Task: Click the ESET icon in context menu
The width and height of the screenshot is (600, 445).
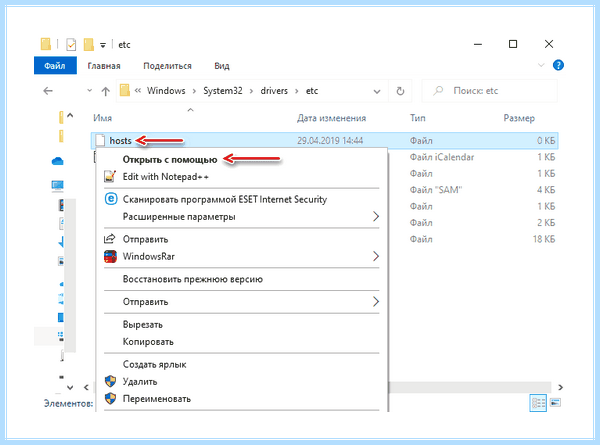Action: (x=111, y=199)
